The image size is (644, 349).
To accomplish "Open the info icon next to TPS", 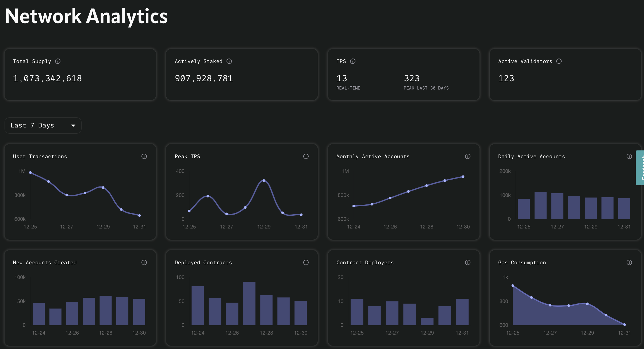I will 353,61.
